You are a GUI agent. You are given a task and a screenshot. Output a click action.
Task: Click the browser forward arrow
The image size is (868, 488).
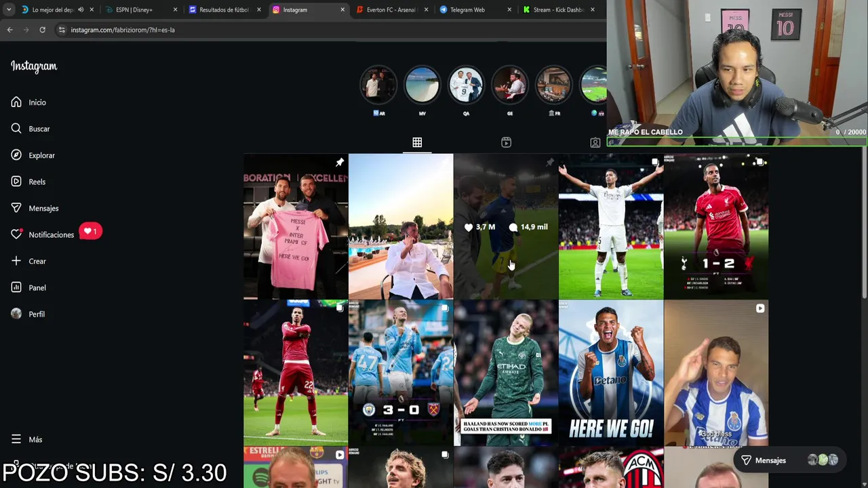(x=26, y=30)
